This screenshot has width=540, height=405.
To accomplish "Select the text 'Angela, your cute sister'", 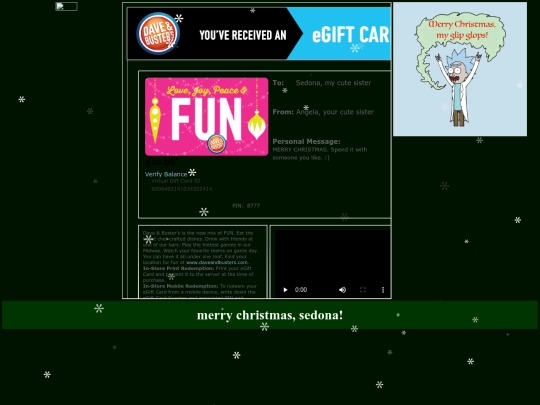I will (x=335, y=112).
